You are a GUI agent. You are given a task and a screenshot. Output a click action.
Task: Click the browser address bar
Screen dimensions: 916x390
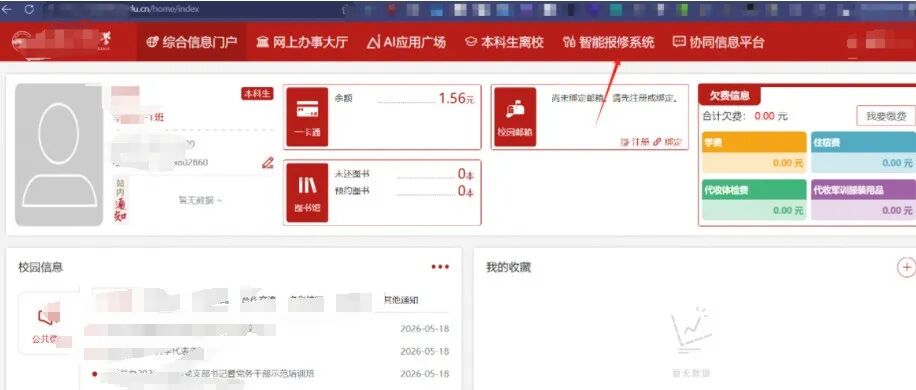click(x=199, y=9)
